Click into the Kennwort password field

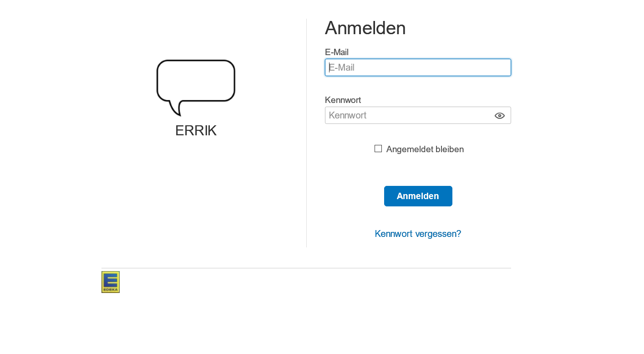point(407,115)
